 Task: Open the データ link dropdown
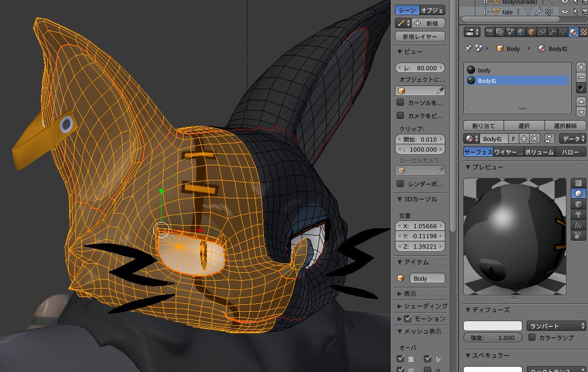click(572, 139)
